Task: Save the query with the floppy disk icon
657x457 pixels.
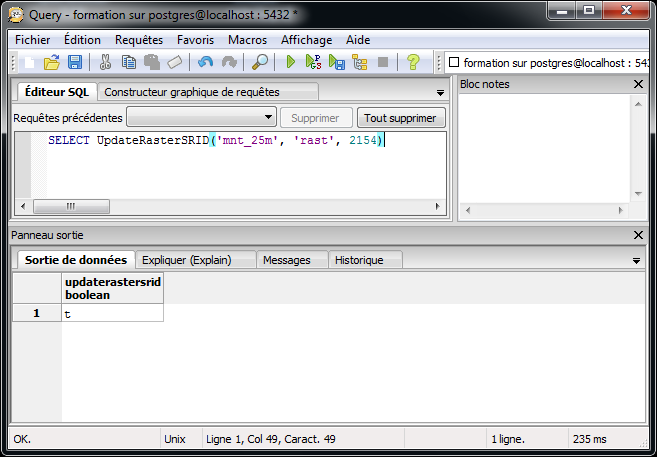Action: tap(75, 63)
